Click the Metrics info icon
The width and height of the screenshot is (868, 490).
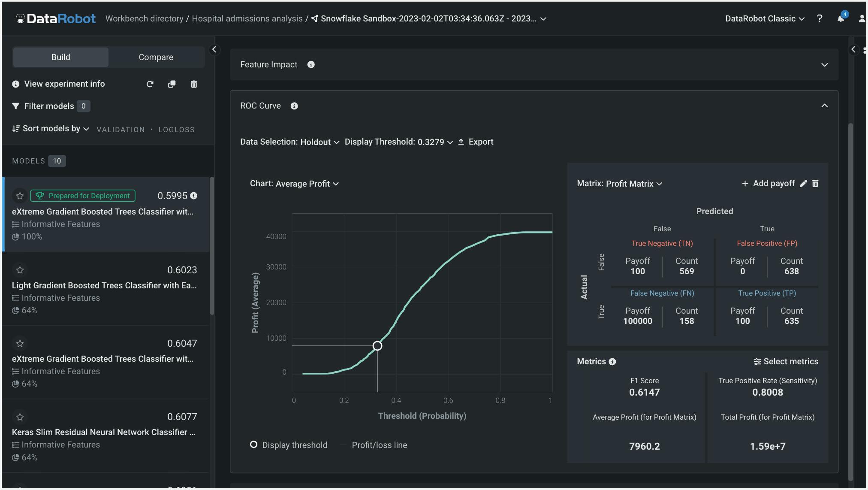(612, 362)
